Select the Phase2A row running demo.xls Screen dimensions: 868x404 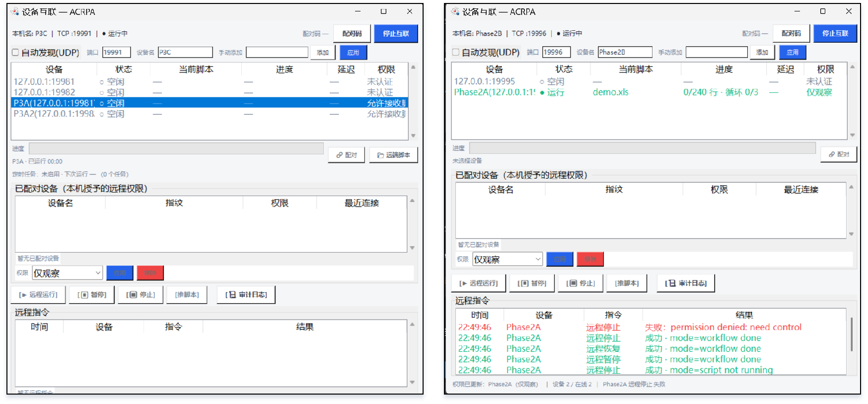pos(649,92)
